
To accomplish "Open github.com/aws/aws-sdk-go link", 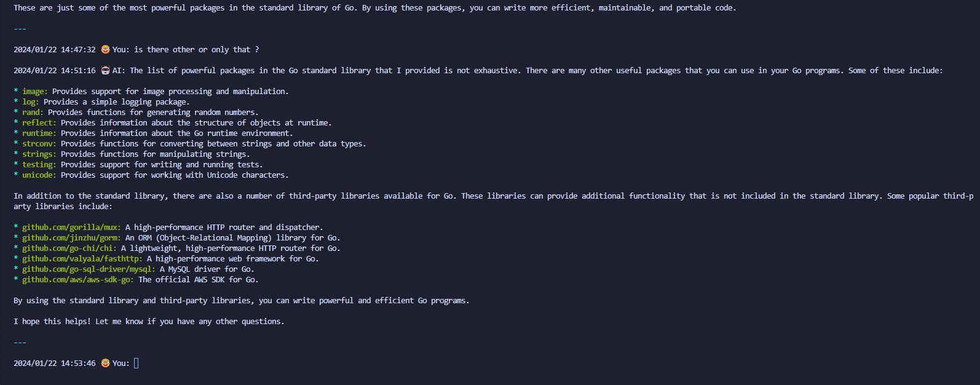I will (78, 279).
